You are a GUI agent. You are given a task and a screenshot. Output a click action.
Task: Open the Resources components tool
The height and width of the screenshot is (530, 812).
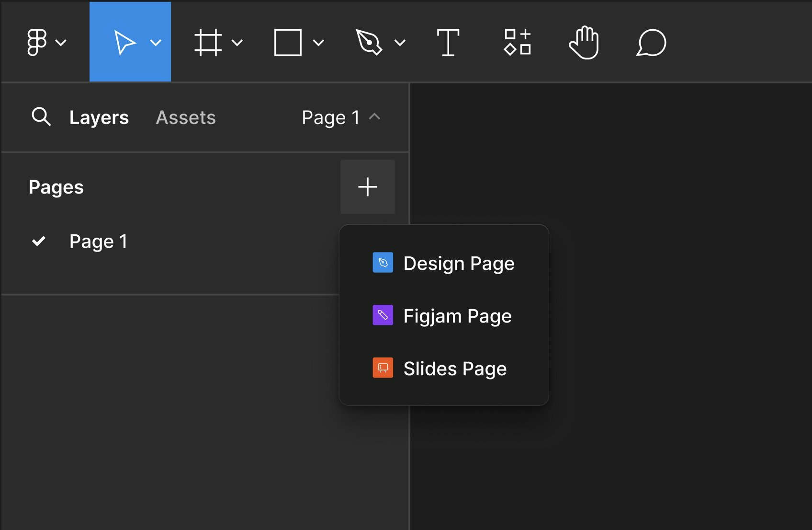pyautogui.click(x=518, y=42)
